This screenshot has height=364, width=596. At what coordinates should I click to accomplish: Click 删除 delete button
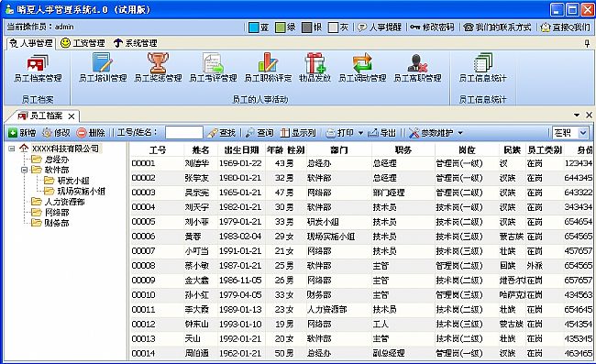(x=91, y=133)
